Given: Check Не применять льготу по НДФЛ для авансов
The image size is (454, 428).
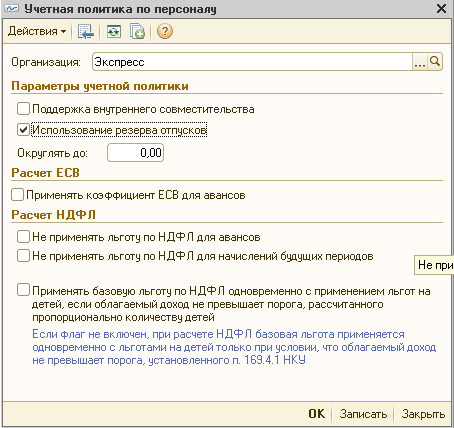Looking at the screenshot, I should 23,237.
